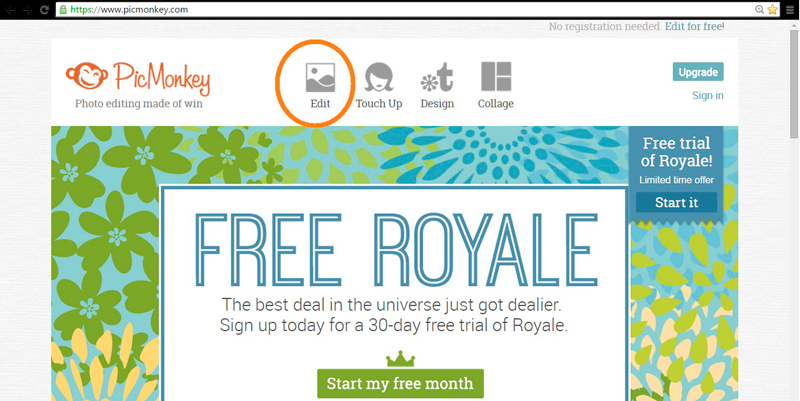View site info via green padlock

(x=63, y=9)
